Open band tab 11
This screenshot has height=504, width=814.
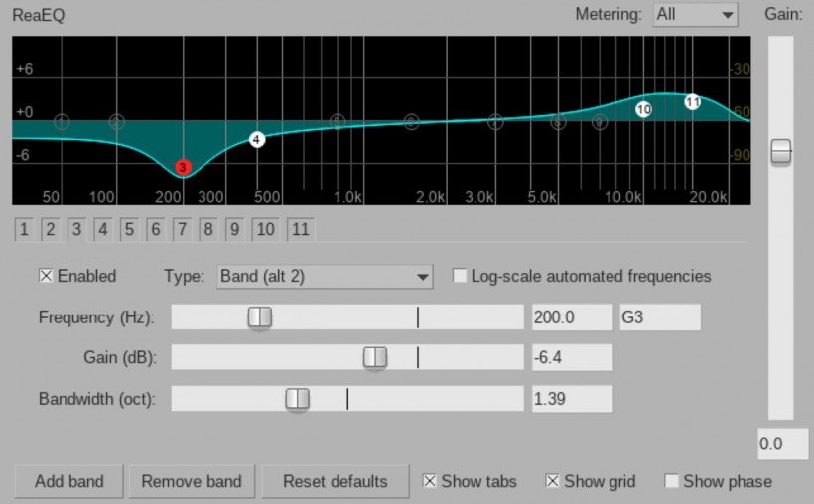click(300, 230)
